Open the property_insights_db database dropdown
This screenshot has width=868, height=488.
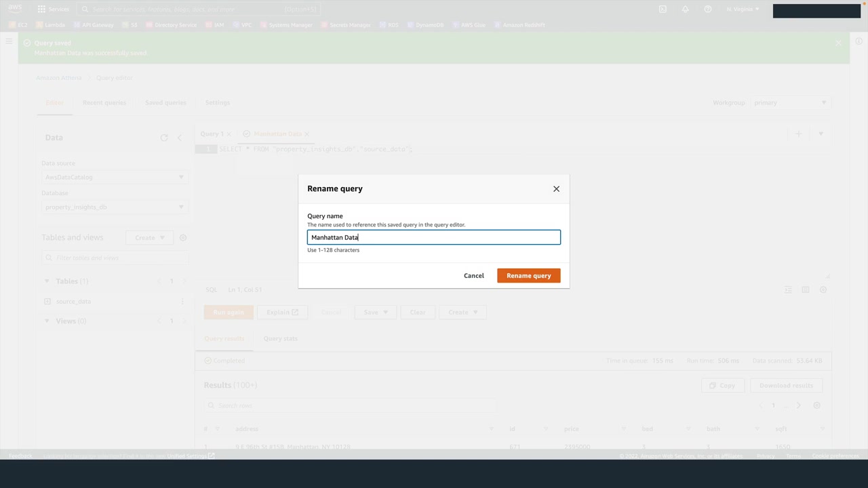coord(114,207)
